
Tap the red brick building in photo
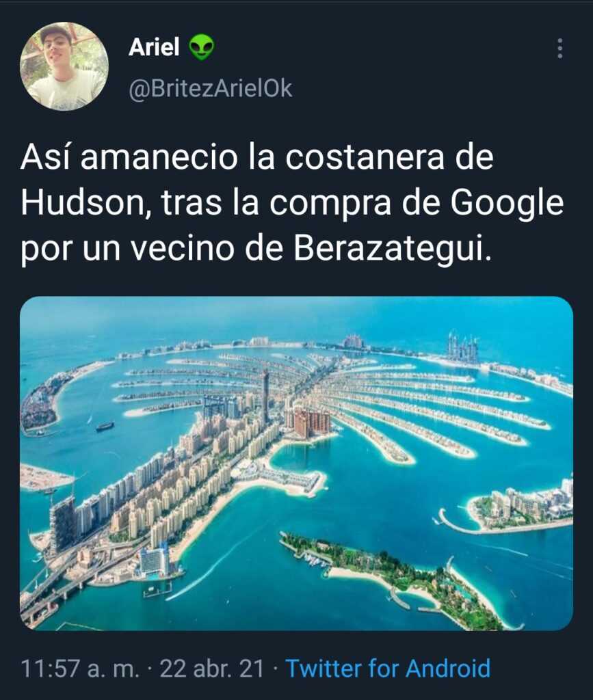pos(312,422)
